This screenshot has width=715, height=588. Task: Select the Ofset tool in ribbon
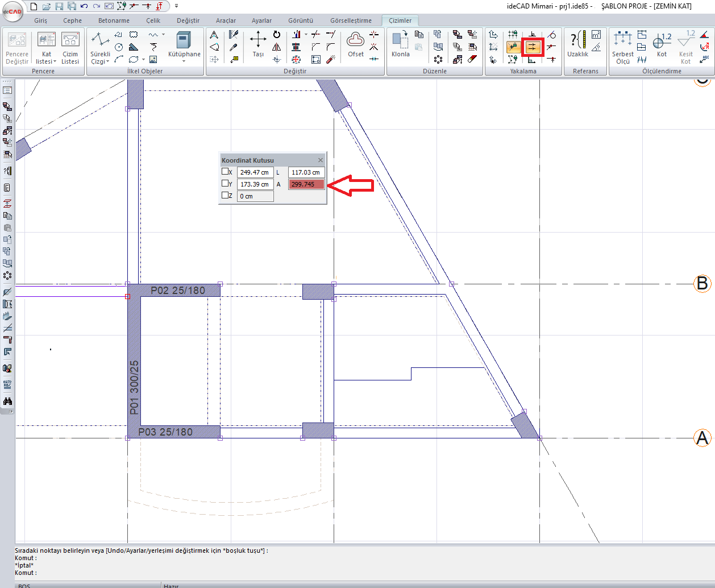tap(356, 44)
